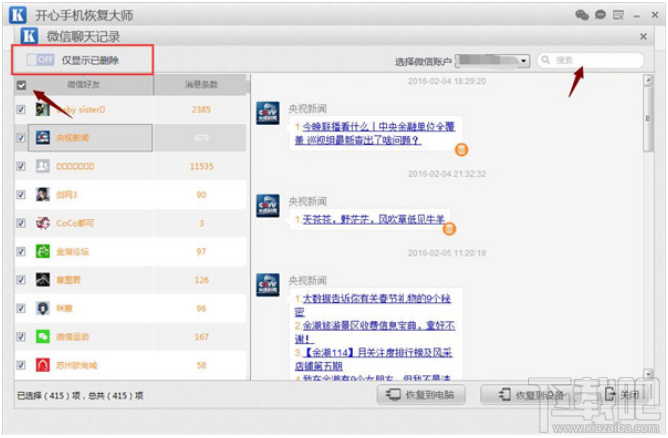
Task: Uncheck the 金湖论坛 checkbox
Action: coord(21,251)
